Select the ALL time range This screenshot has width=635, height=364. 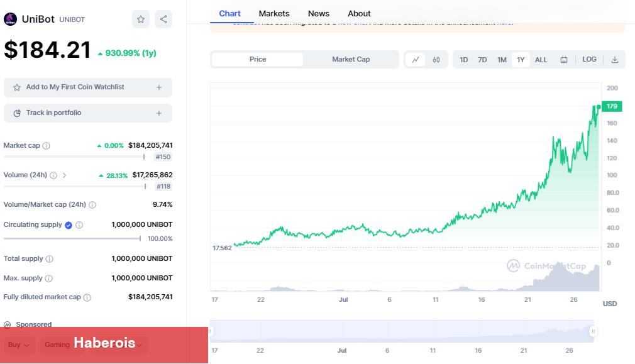tap(541, 60)
